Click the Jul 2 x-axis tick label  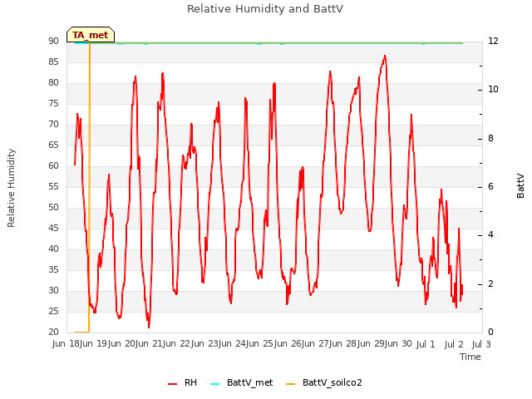[454, 343]
